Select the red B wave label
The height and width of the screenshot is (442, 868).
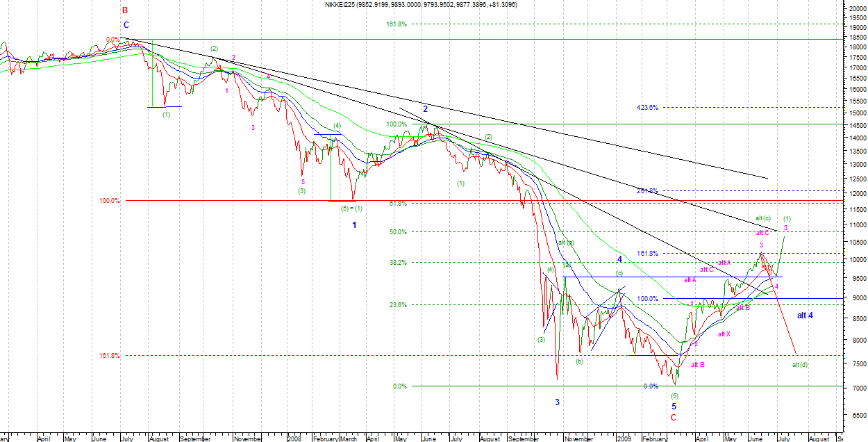(x=125, y=10)
